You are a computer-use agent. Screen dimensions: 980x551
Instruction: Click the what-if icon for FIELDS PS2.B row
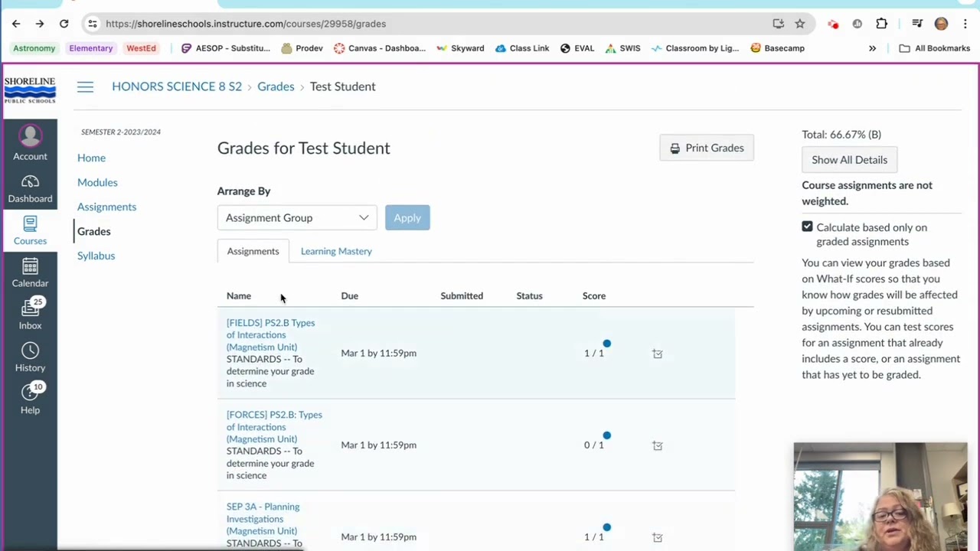click(x=657, y=354)
